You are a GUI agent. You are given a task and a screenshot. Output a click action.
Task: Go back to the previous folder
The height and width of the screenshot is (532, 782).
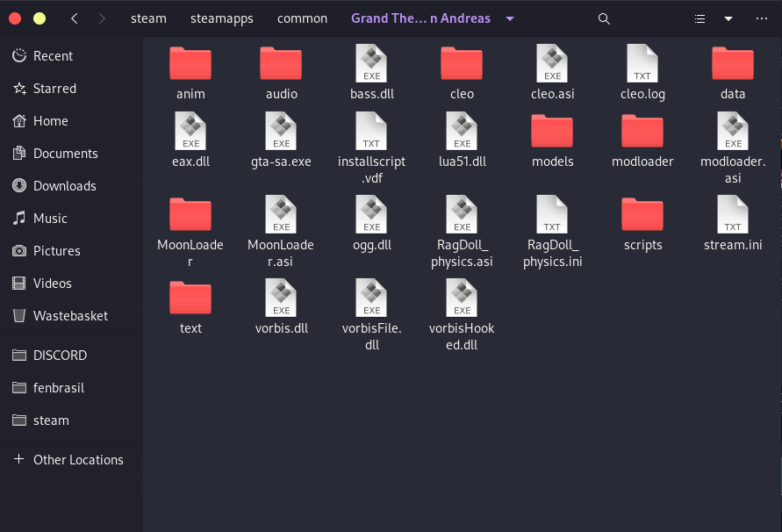pyautogui.click(x=75, y=19)
